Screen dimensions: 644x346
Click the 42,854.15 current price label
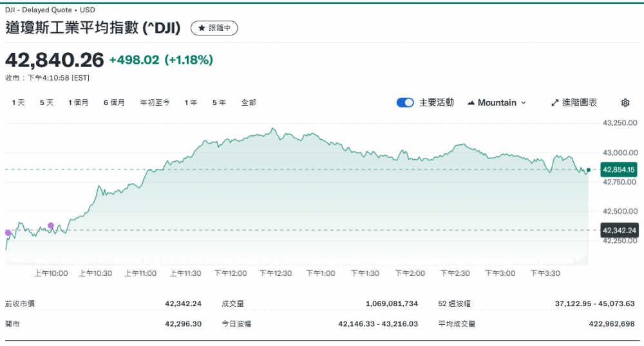(x=618, y=169)
